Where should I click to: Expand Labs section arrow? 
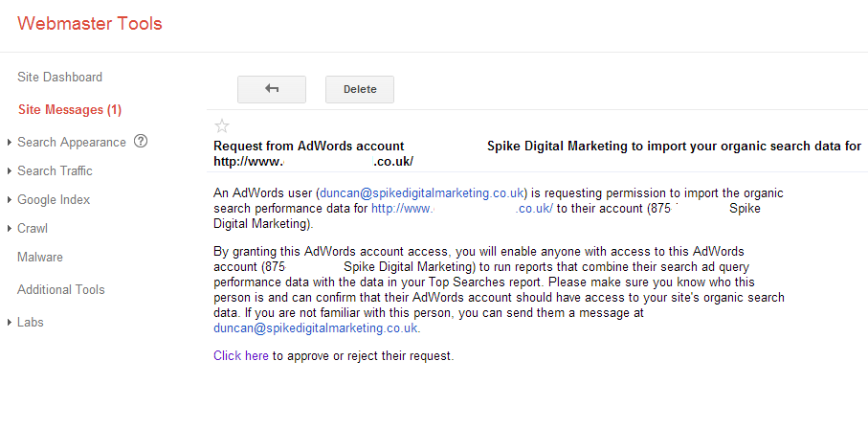click(10, 323)
